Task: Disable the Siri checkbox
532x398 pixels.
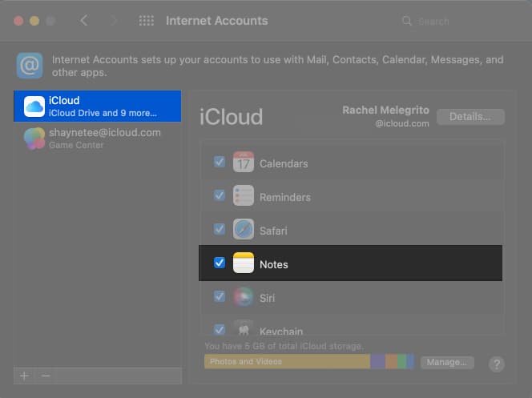Action: pos(220,296)
